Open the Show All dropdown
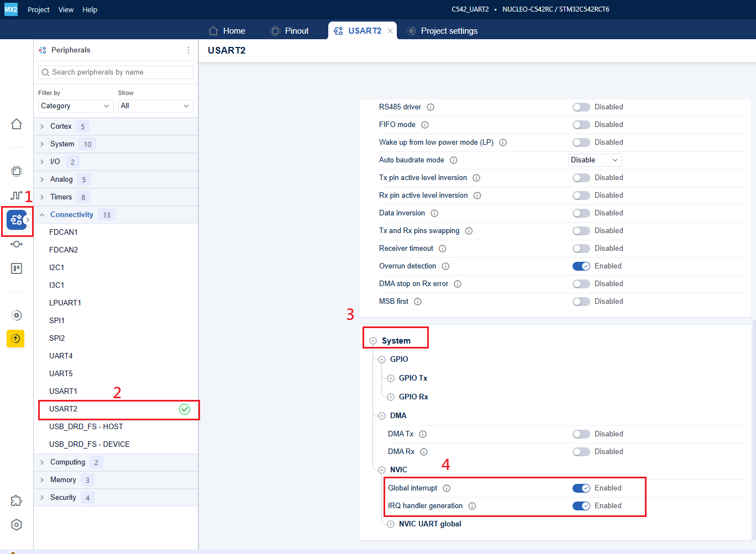The image size is (756, 554). coord(155,106)
